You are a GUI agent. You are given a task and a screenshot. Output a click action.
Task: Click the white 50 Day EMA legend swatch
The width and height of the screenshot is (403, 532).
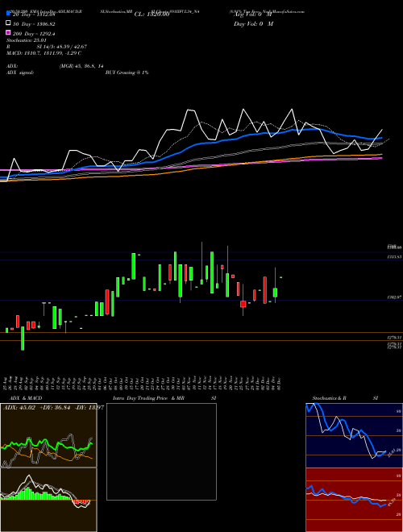click(8, 23)
